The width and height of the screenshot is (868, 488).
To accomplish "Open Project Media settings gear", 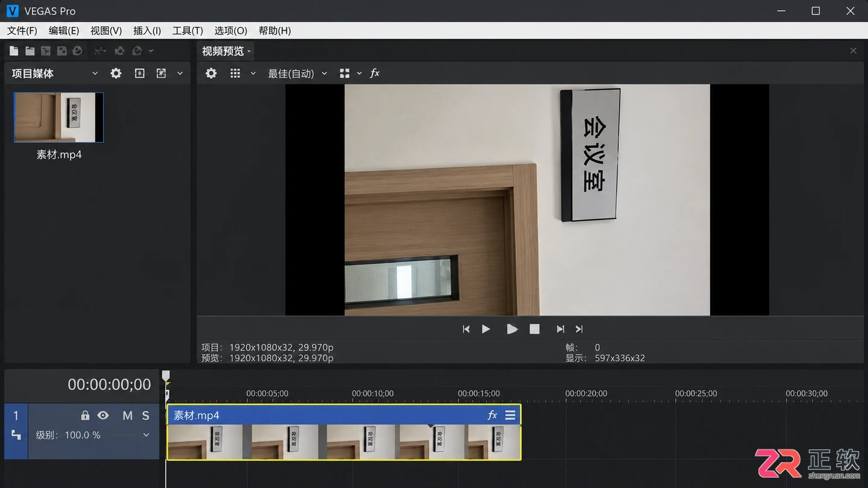I will [x=116, y=74].
